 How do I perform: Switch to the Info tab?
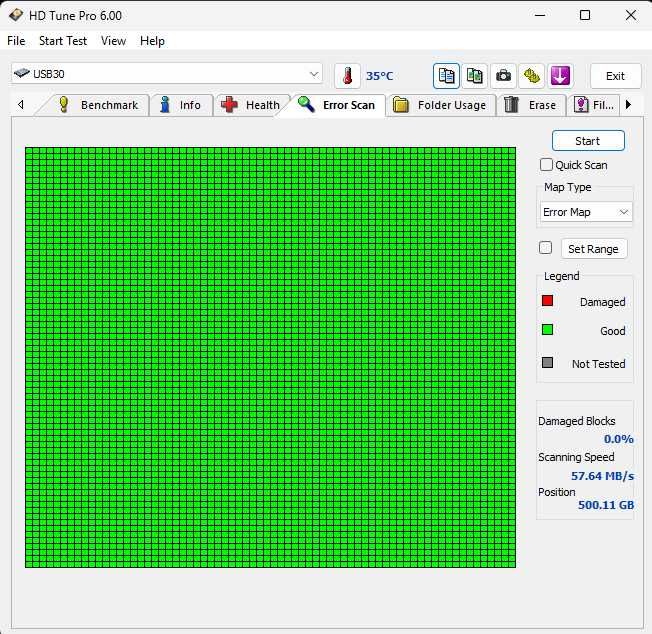(x=181, y=105)
